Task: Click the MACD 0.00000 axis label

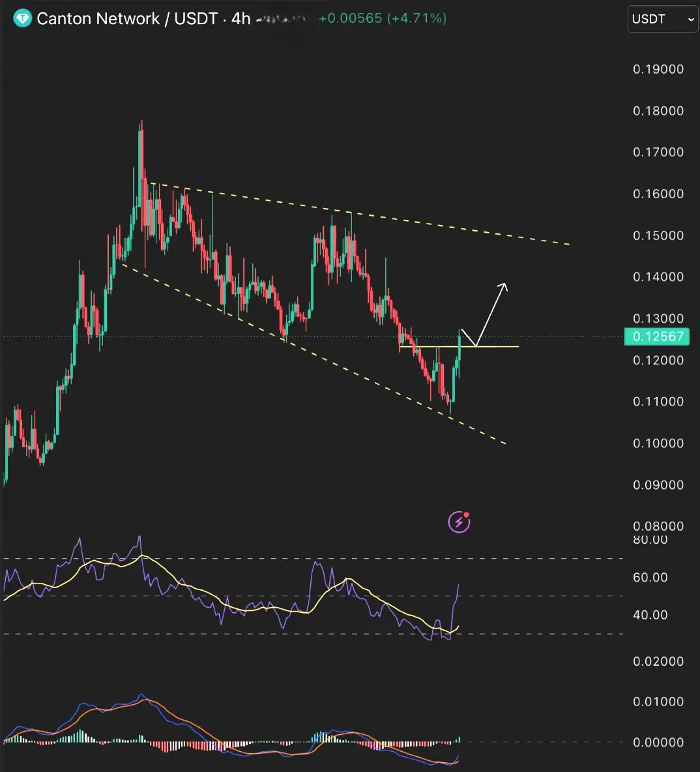Action: (x=658, y=743)
